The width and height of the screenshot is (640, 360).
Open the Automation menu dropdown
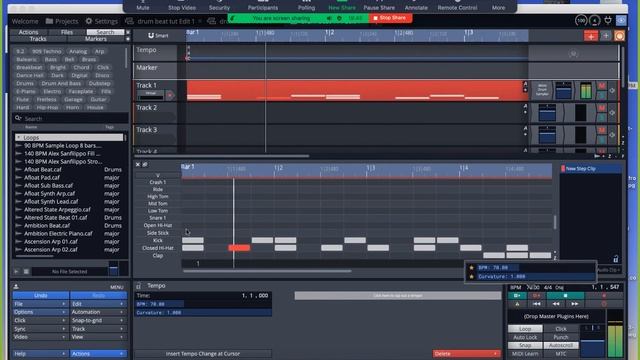pos(98,312)
